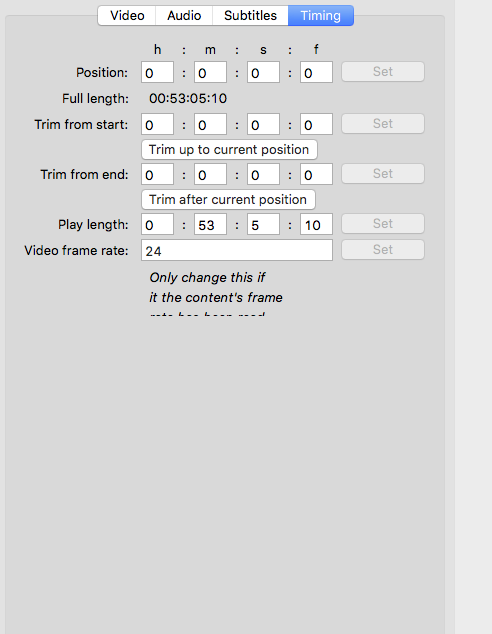
Task: Click Play length minutes field showing 53
Action: 210,224
